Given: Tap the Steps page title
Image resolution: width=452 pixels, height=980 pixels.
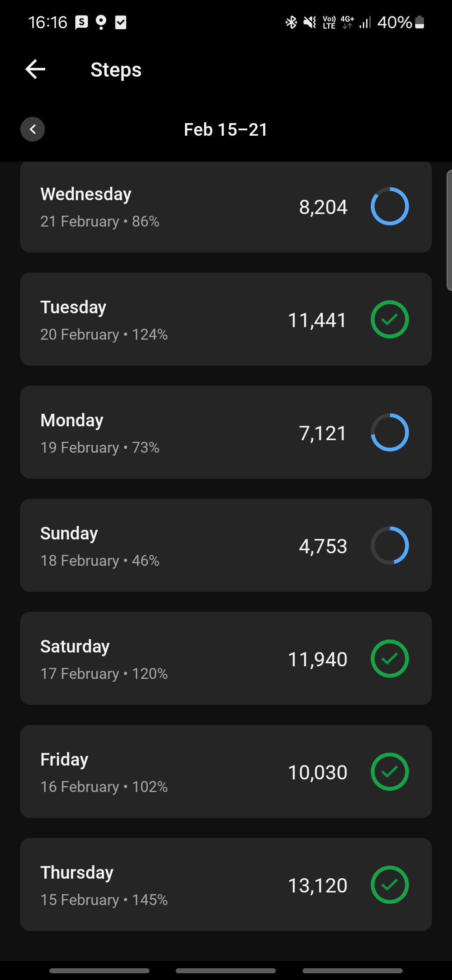Looking at the screenshot, I should tap(116, 70).
